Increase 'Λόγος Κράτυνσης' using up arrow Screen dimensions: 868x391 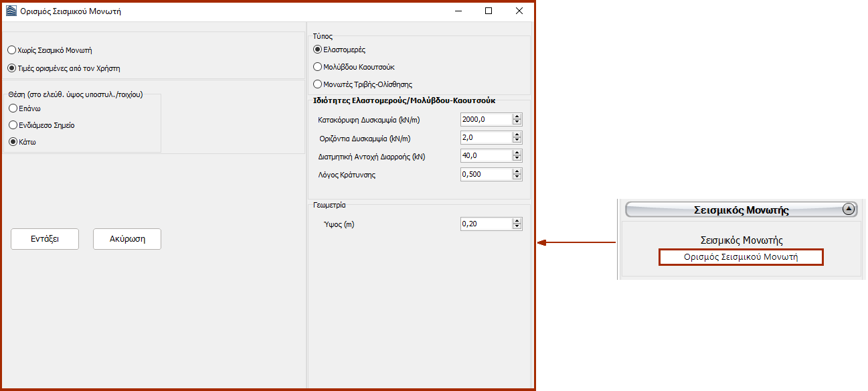[517, 171]
